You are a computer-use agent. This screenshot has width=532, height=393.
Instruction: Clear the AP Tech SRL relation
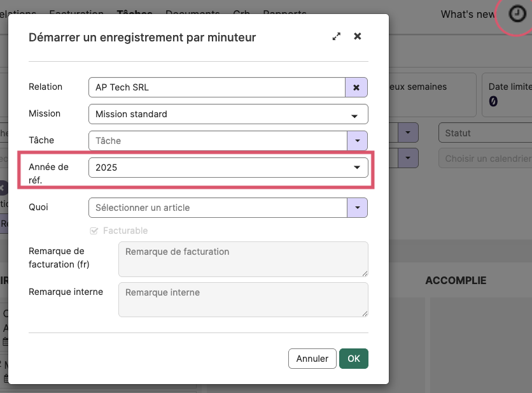point(356,87)
